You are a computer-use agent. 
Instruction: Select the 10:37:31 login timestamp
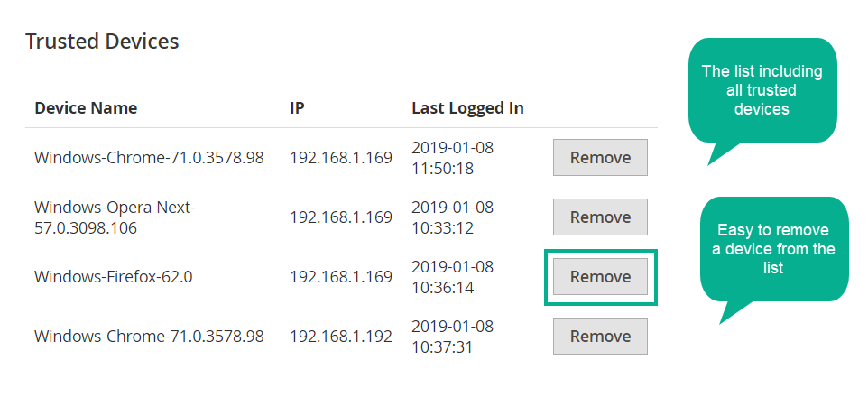pos(452,336)
